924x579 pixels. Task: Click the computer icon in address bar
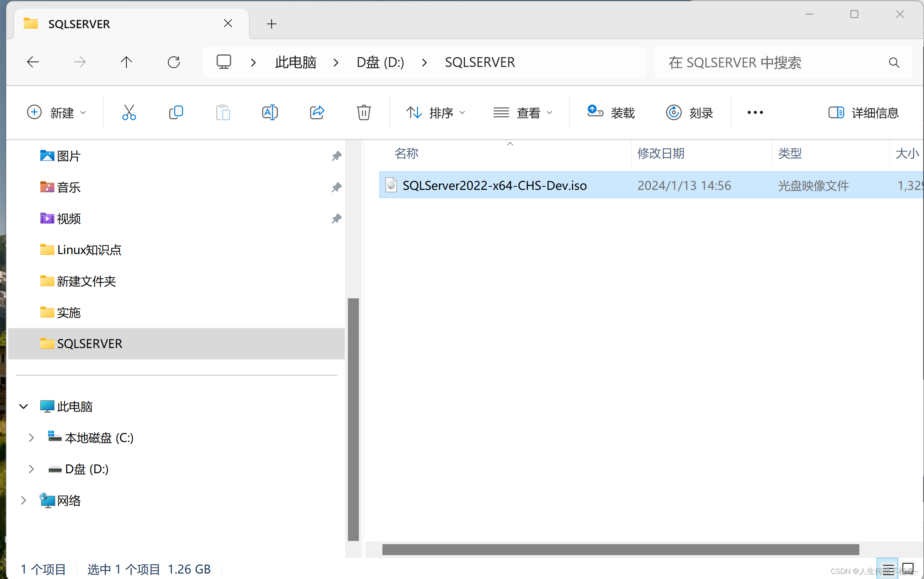point(224,62)
